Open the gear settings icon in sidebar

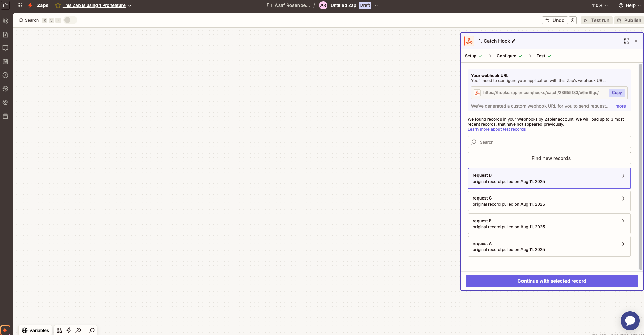(x=5, y=102)
